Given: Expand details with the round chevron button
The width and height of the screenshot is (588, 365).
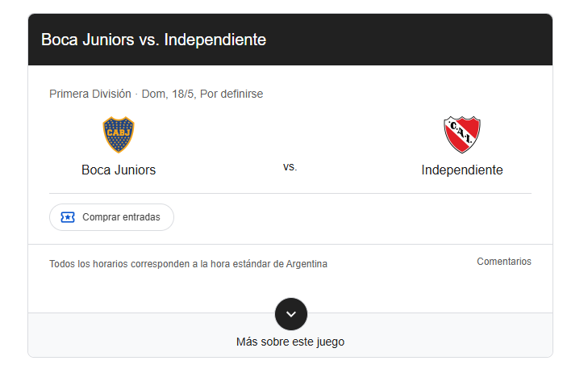Looking at the screenshot, I should [291, 314].
